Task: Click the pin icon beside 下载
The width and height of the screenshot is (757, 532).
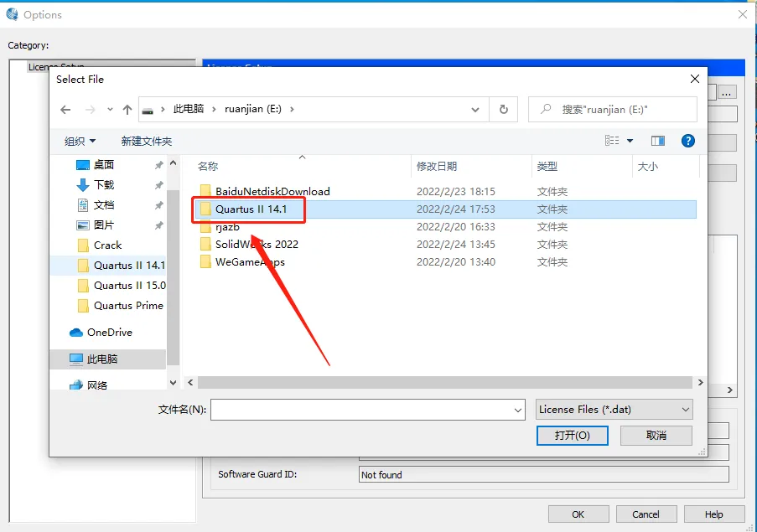Action: tap(158, 185)
